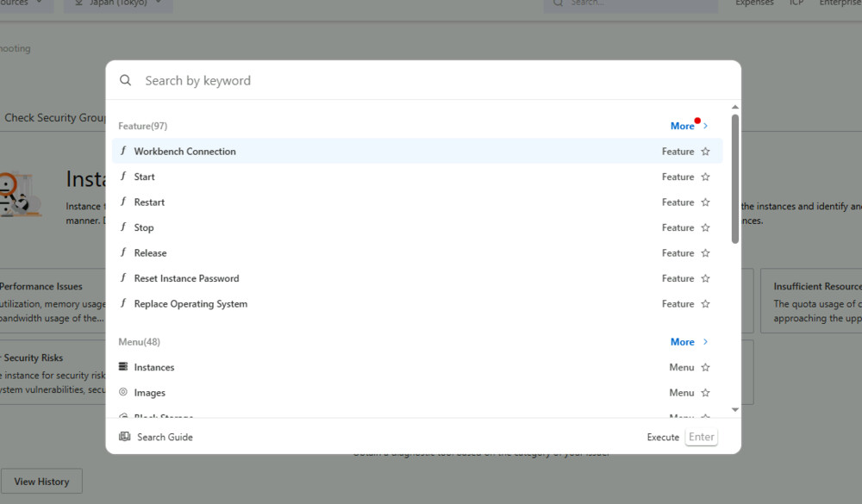Expand Feature section with More link
862x504 pixels.
688,126
